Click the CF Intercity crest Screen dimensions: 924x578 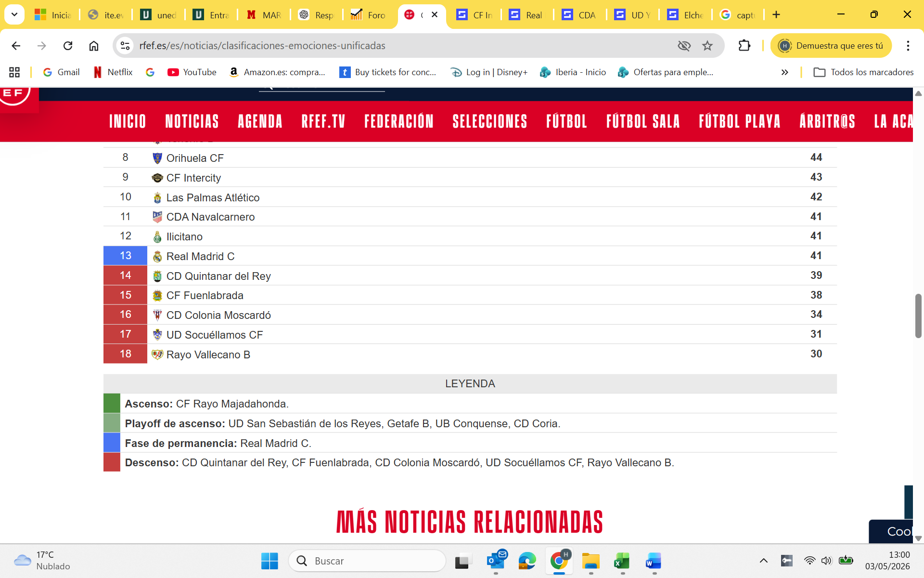(157, 178)
